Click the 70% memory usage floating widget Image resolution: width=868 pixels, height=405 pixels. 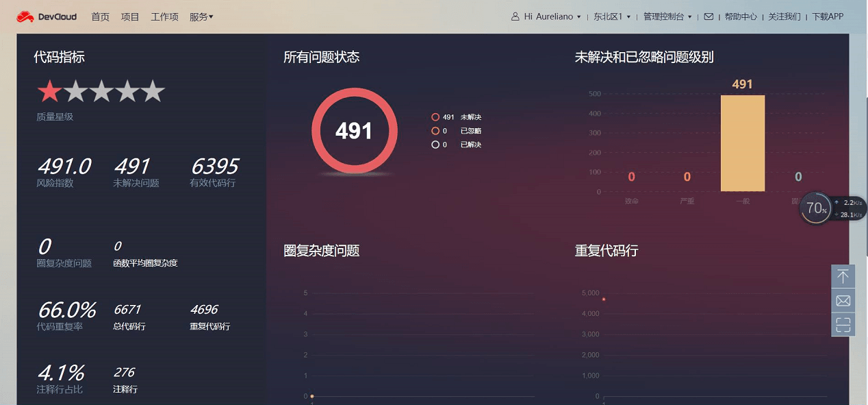pos(816,208)
